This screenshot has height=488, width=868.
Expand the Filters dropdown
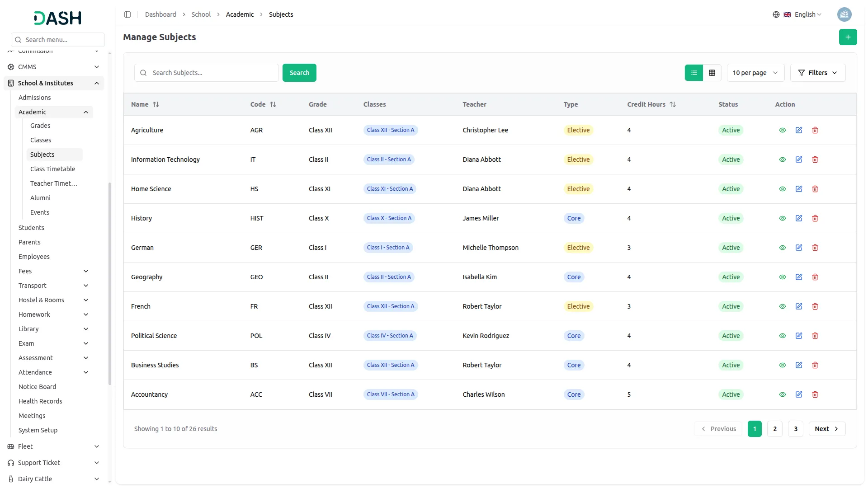[x=817, y=73]
